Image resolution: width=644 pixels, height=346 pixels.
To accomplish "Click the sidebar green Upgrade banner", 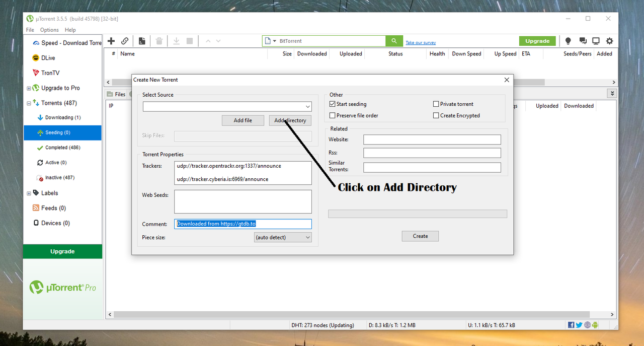I will pos(62,251).
